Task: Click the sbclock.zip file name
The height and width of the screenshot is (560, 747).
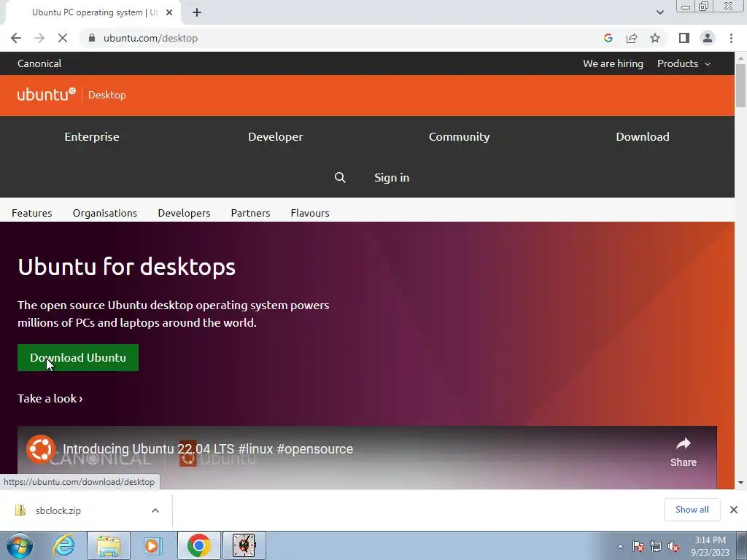Action: coord(58,510)
